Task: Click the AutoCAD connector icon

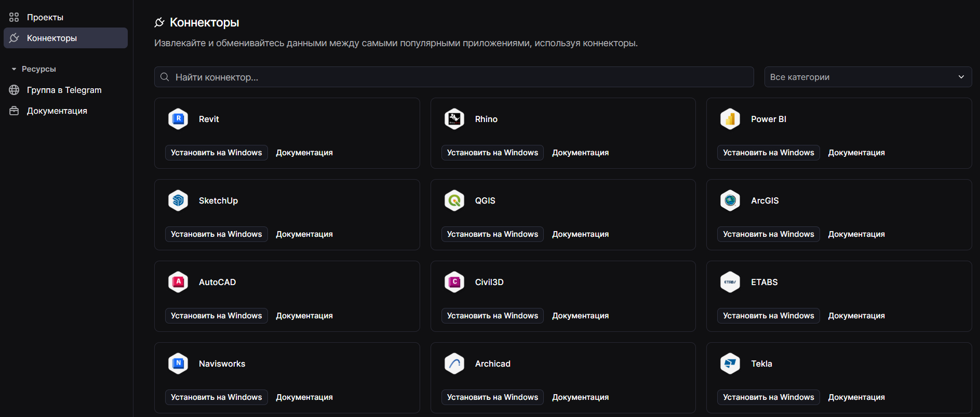Action: pyautogui.click(x=178, y=282)
